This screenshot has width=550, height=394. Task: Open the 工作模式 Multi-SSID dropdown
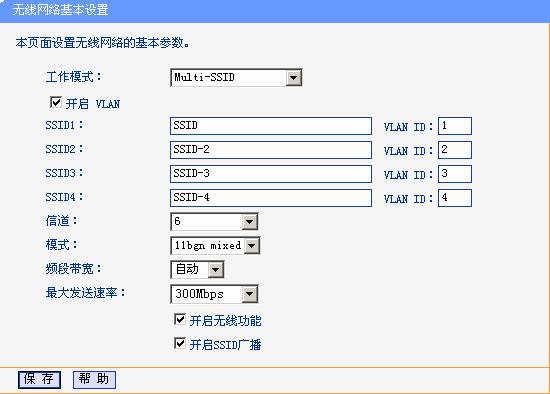(x=236, y=78)
